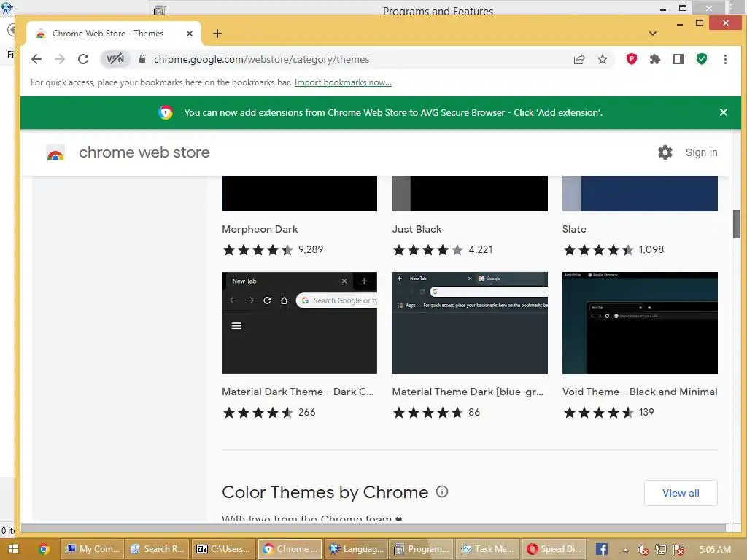This screenshot has width=747, height=560.
Task: Open the red privacy shield icon
Action: (631, 59)
